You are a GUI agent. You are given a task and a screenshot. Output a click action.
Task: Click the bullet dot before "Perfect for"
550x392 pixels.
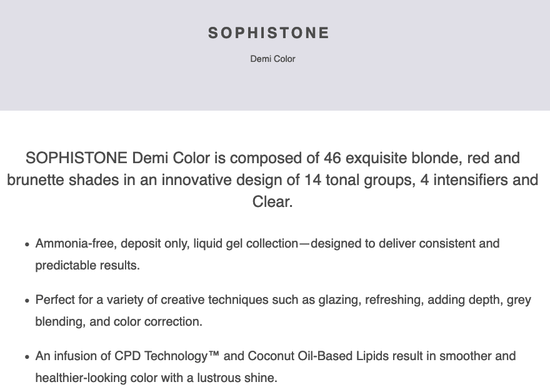[27, 301]
